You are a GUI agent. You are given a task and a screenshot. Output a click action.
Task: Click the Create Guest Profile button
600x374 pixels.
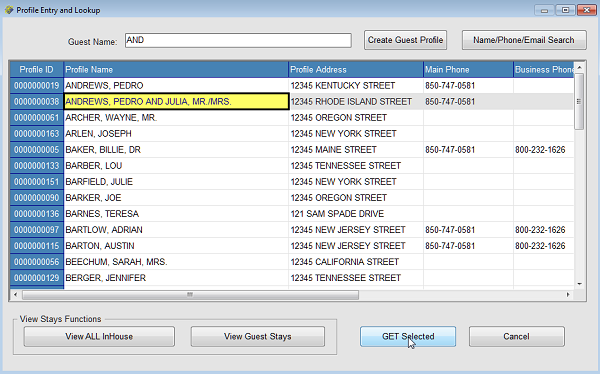tap(405, 40)
